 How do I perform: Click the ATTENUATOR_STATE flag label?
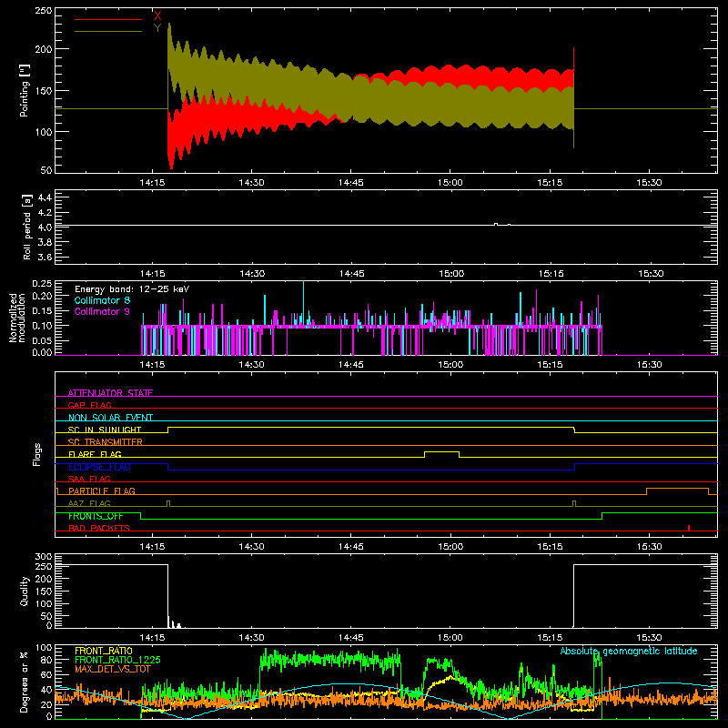[110, 393]
